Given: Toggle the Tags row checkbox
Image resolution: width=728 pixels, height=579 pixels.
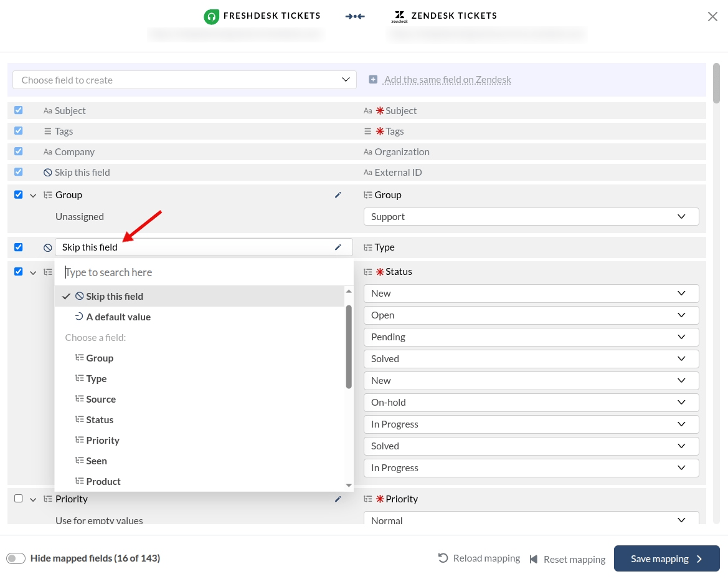Looking at the screenshot, I should pyautogui.click(x=19, y=131).
